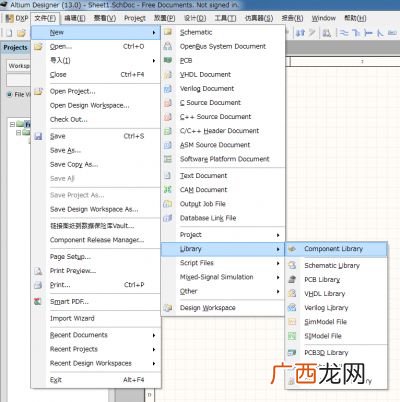Viewport: 400px width, 402px height.
Task: Click the Verilog Document icon
Action: [x=168, y=88]
